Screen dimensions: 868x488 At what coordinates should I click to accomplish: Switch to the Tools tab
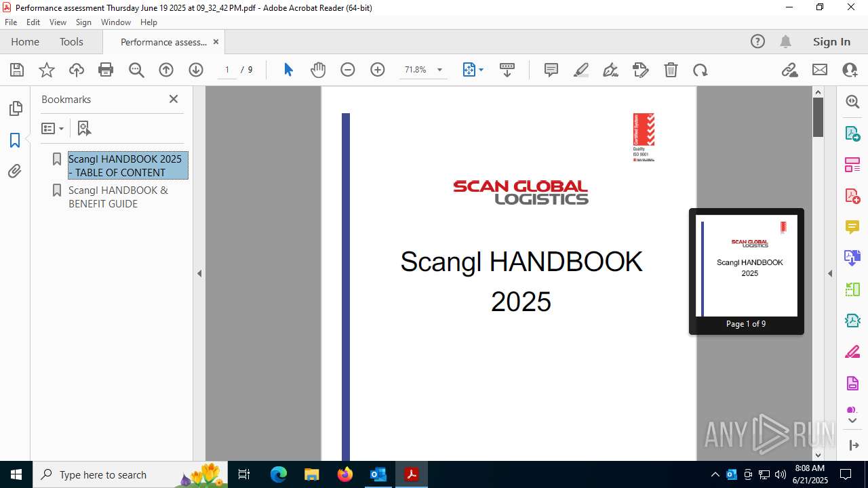click(71, 42)
